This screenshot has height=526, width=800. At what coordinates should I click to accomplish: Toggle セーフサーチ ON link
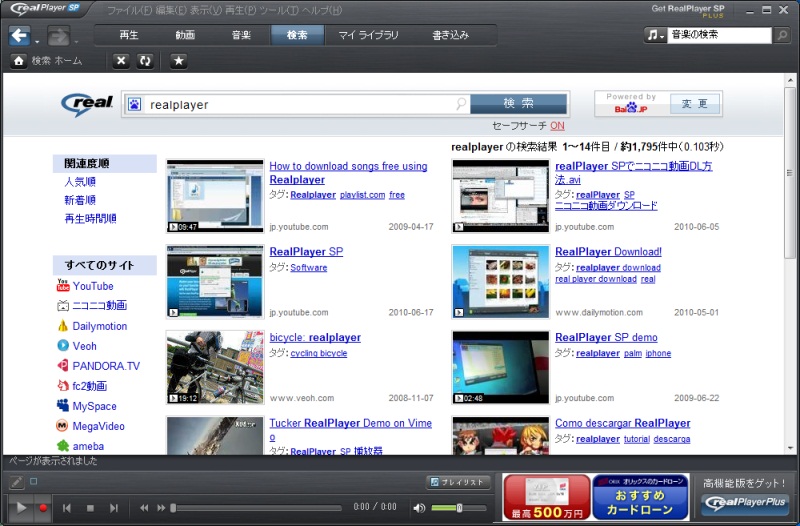tap(557, 126)
